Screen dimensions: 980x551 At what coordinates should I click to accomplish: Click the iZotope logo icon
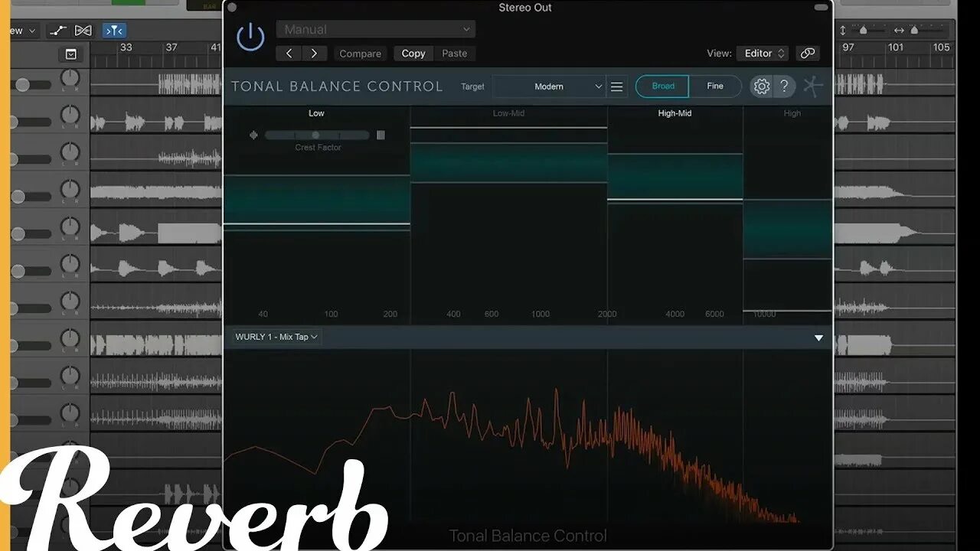pos(813,86)
